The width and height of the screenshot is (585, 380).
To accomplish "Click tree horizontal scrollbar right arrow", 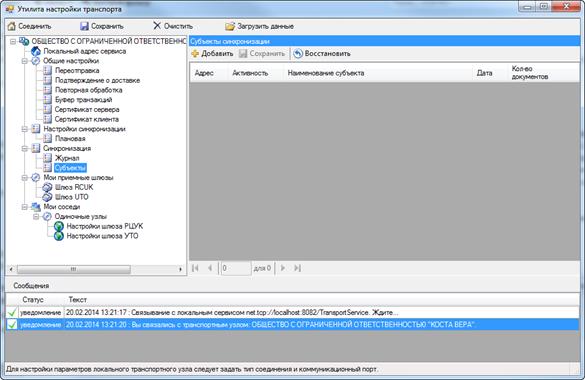I will (x=181, y=269).
